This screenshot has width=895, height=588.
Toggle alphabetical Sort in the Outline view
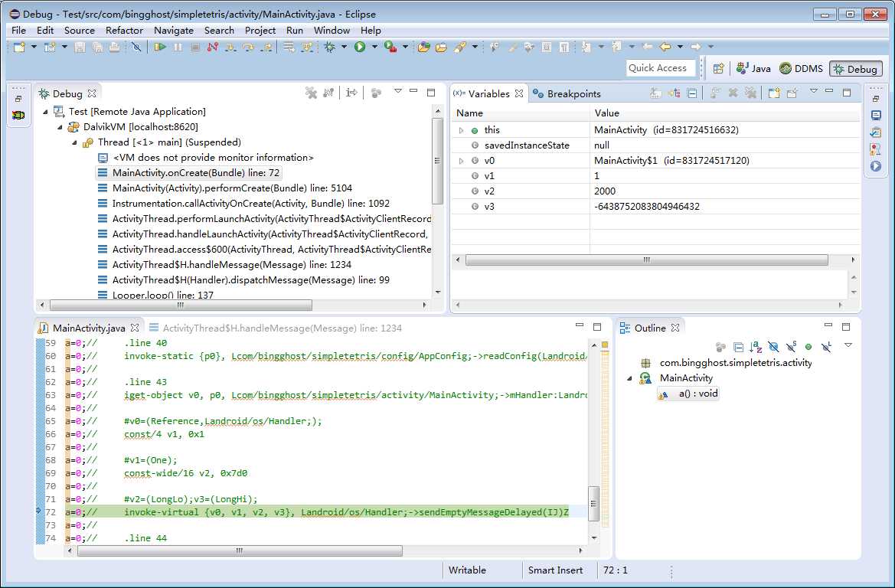coord(755,347)
